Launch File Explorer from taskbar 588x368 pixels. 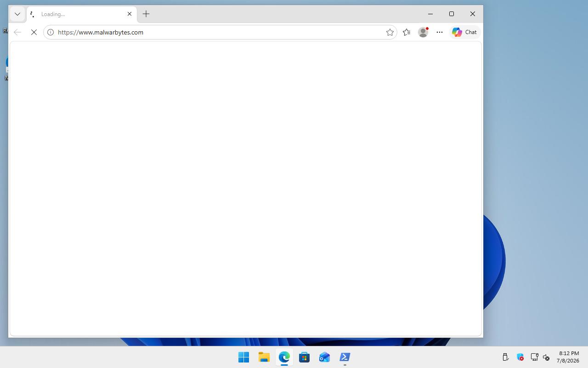264,357
